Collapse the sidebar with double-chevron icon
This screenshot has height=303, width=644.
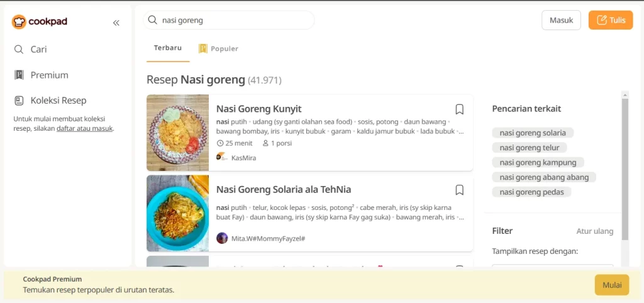click(x=116, y=23)
